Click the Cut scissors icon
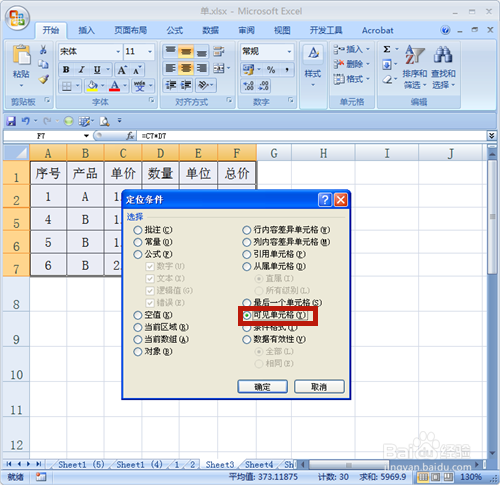This screenshot has width=500, height=485. click(43, 50)
